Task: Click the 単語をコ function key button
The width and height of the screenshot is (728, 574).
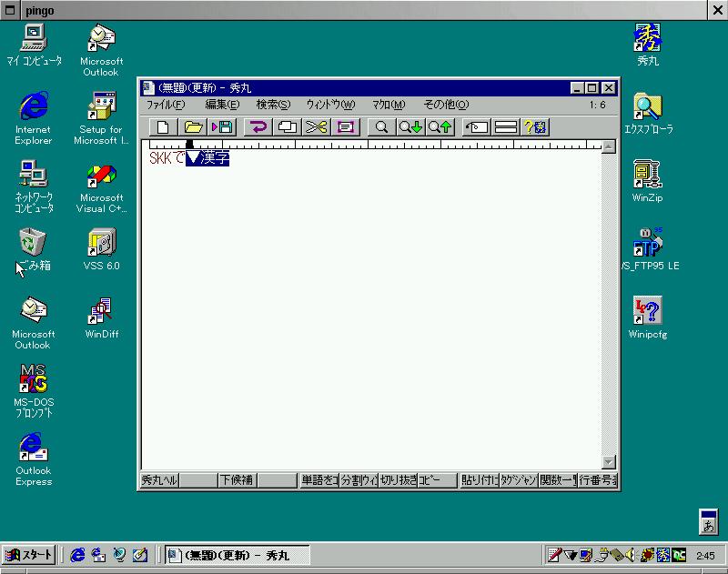Action: (x=320, y=479)
